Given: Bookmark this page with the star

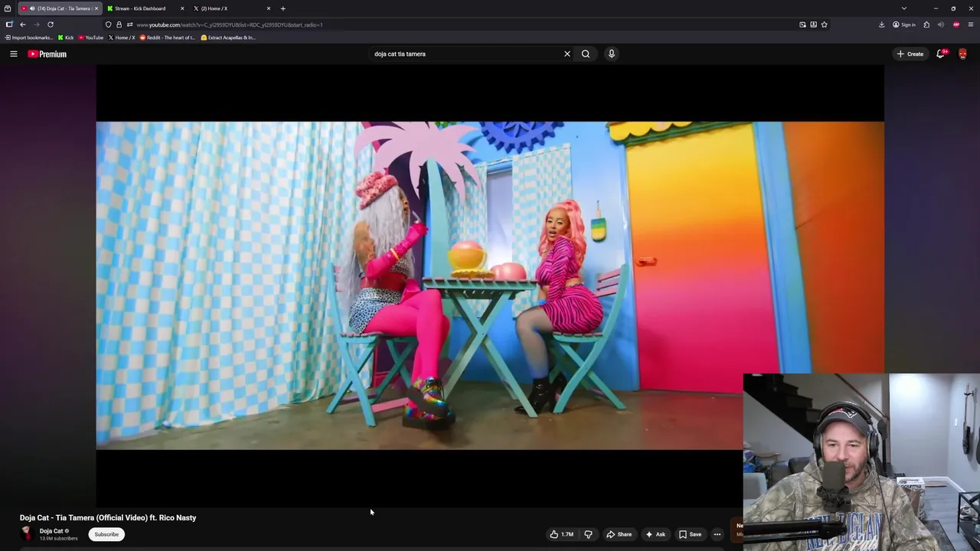Looking at the screenshot, I should pyautogui.click(x=824, y=24).
